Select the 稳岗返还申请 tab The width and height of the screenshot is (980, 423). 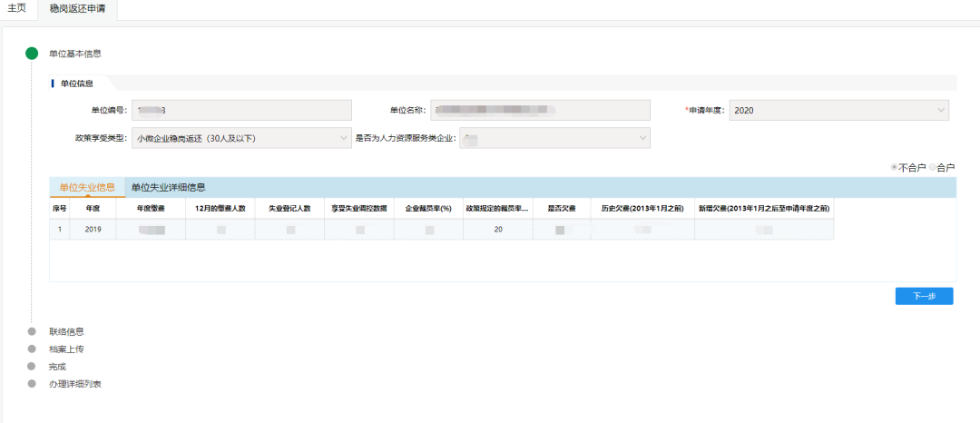coord(77,9)
